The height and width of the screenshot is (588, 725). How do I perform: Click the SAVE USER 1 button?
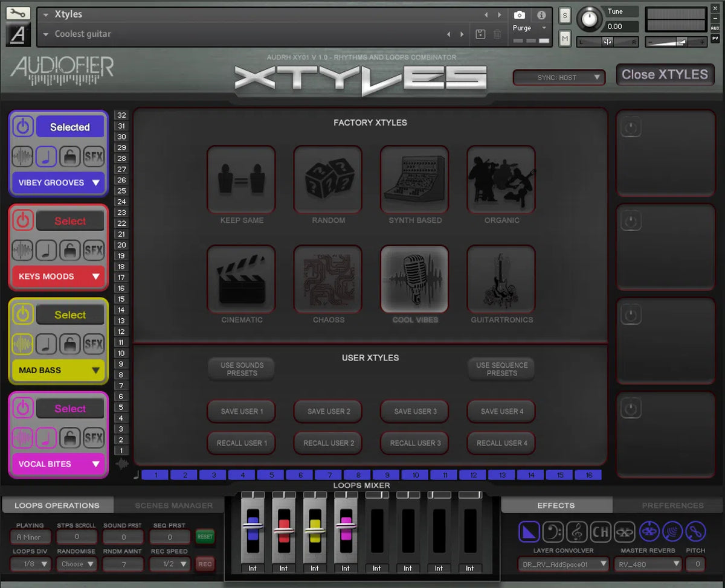click(241, 411)
